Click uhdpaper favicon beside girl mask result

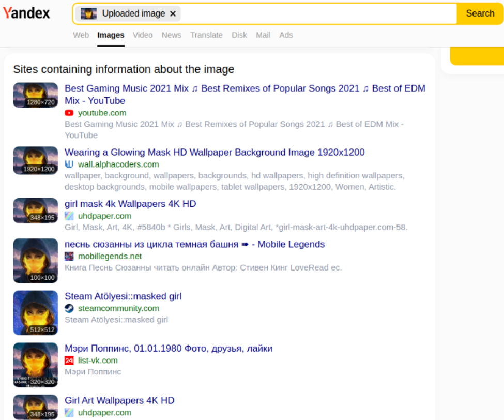69,216
